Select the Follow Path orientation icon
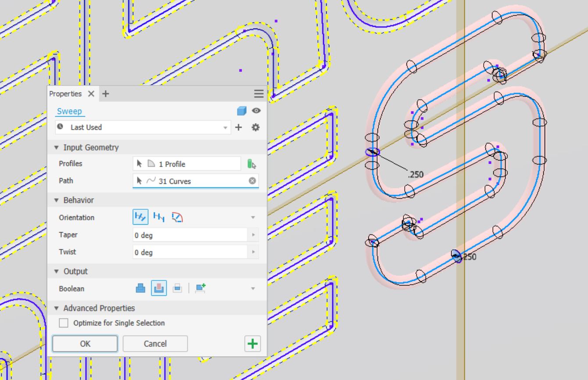 (x=140, y=218)
